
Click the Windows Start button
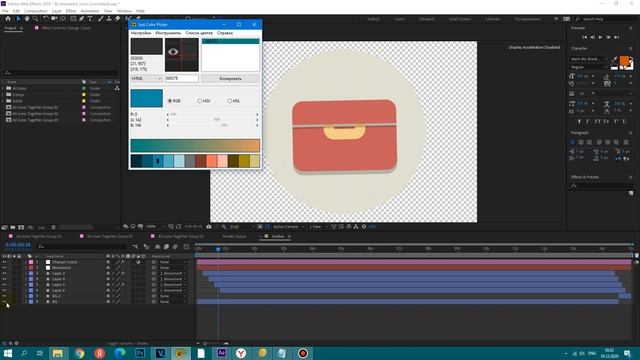pos(8,353)
